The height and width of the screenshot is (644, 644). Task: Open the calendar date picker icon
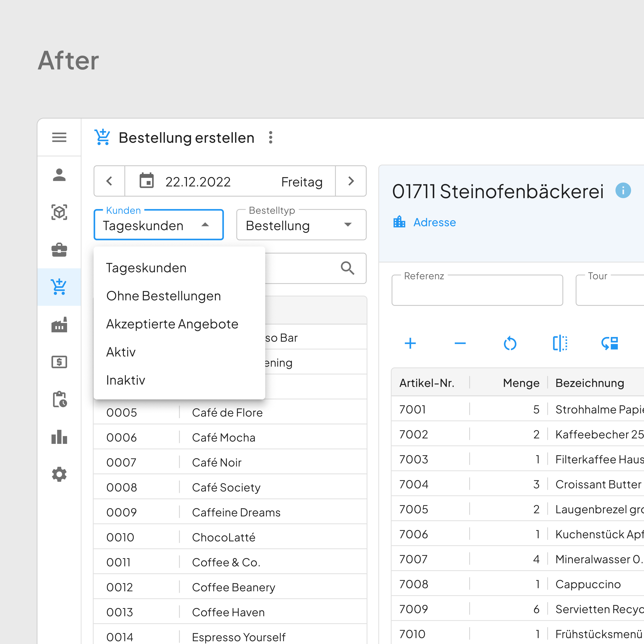pos(146,181)
